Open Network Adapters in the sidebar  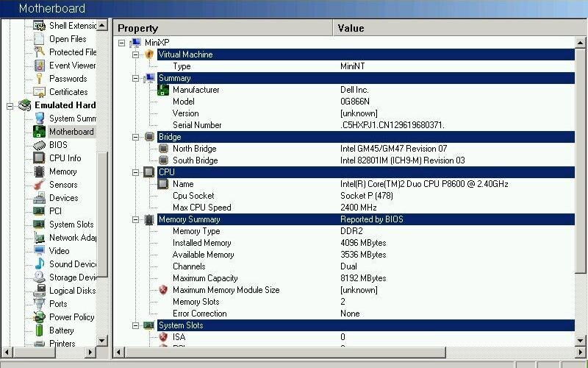(73, 238)
